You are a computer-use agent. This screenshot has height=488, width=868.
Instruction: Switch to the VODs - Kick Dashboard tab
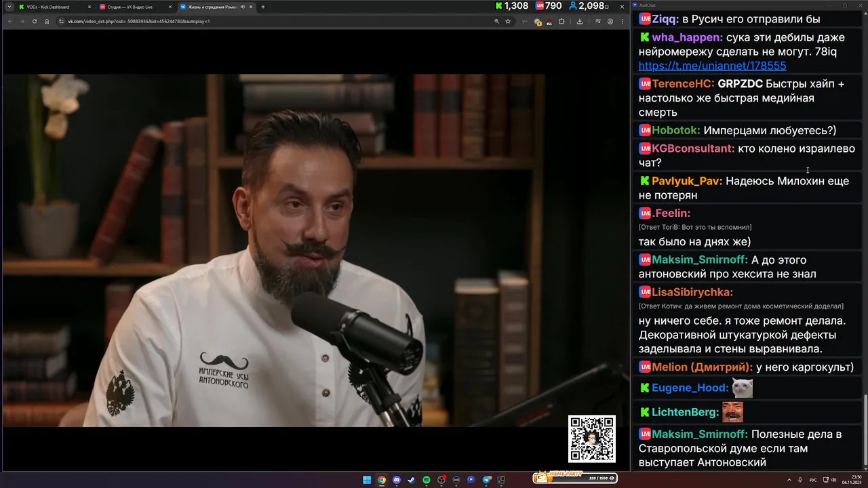pos(54,7)
